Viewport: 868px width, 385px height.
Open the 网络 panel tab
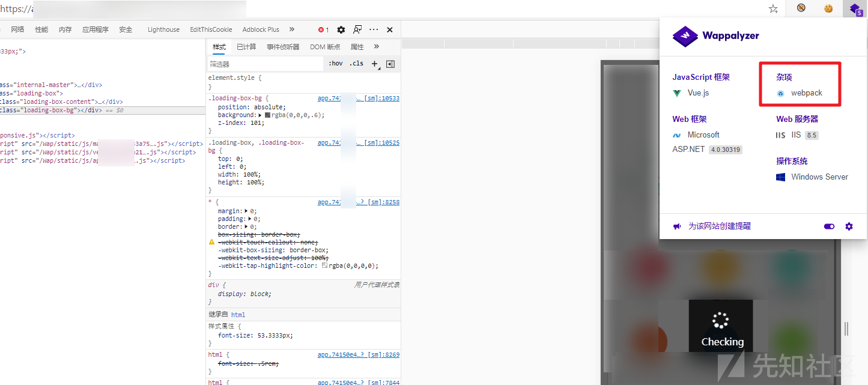[18, 29]
